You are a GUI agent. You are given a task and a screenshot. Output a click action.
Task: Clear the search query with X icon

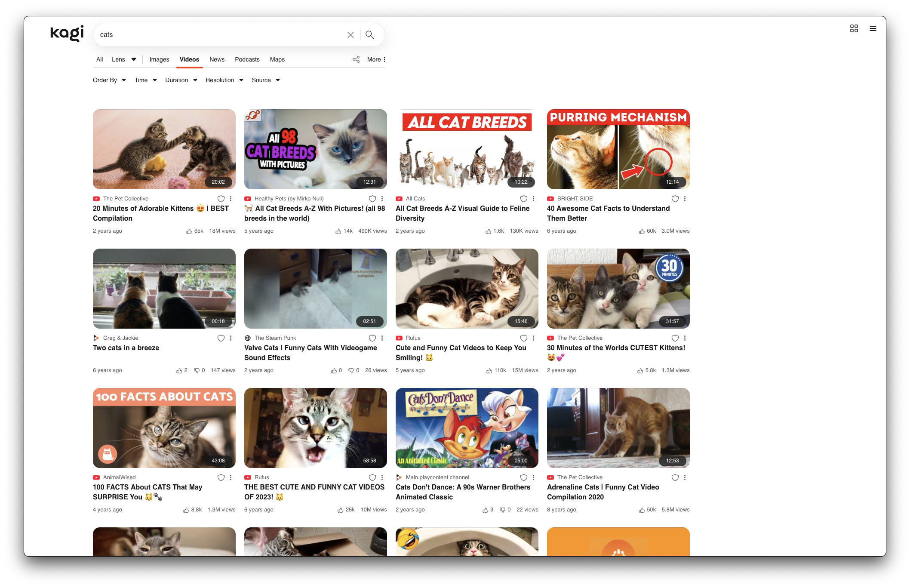[350, 35]
